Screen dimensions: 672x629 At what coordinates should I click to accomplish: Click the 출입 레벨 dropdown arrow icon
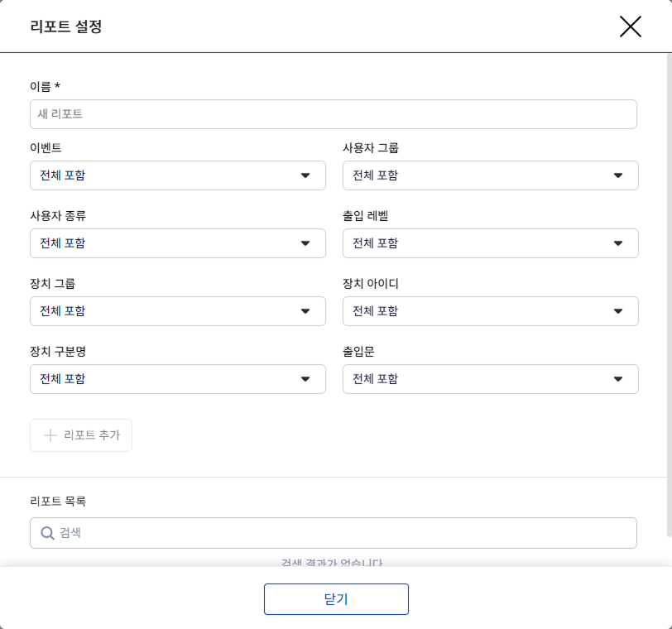[618, 243]
